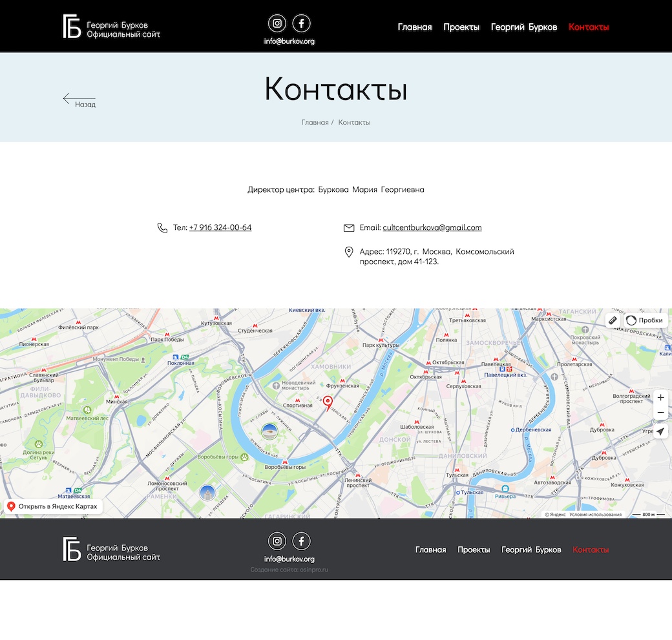Screen dimensions: 672x640
Task: Go to Главная in the top navigation
Action: pyautogui.click(x=415, y=27)
